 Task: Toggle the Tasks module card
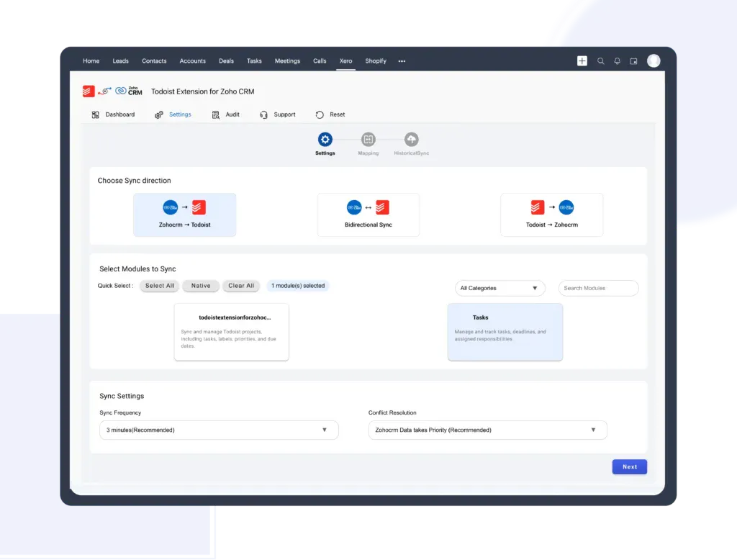coord(505,332)
